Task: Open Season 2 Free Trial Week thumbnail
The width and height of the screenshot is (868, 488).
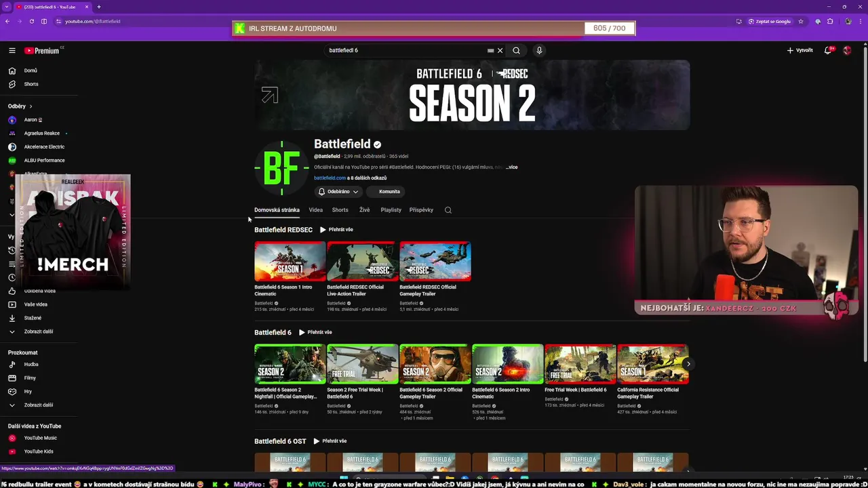Action: [363, 364]
